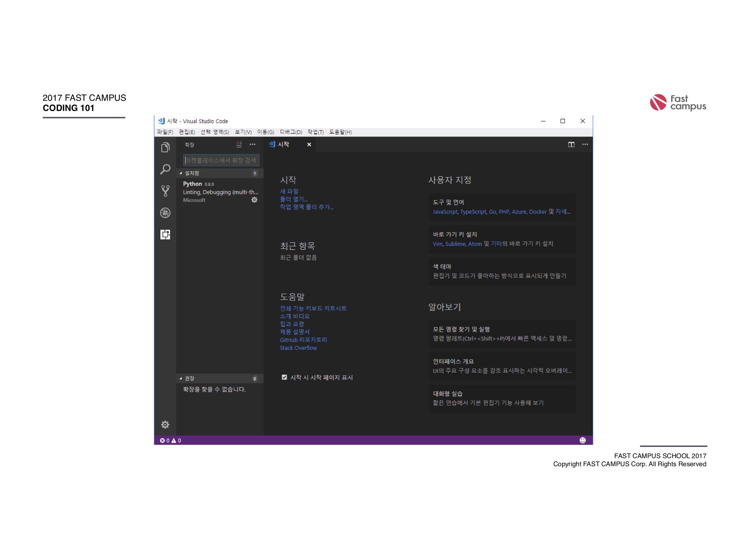
Task: Open the Debug view icon
Action: click(x=165, y=213)
